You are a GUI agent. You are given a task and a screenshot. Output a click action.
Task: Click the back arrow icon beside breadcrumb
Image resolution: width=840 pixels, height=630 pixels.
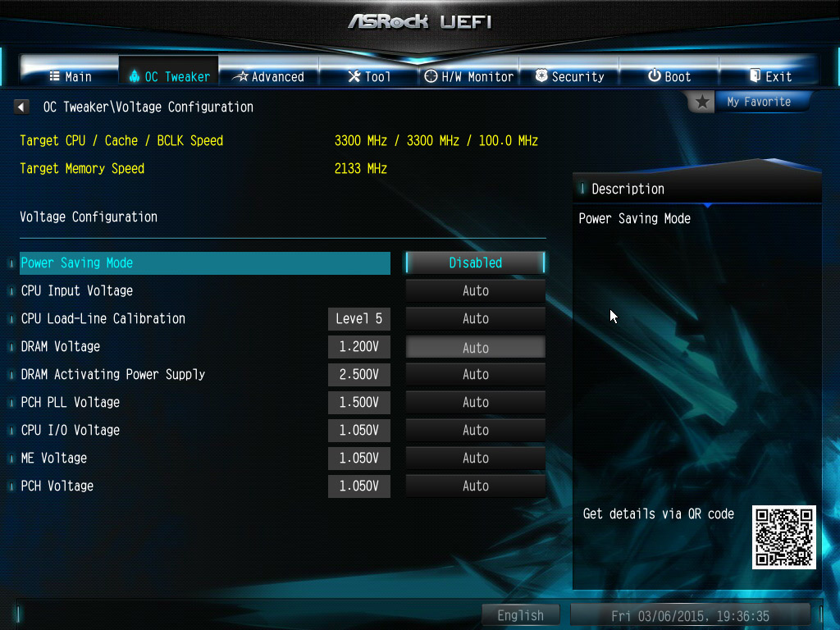click(21, 107)
